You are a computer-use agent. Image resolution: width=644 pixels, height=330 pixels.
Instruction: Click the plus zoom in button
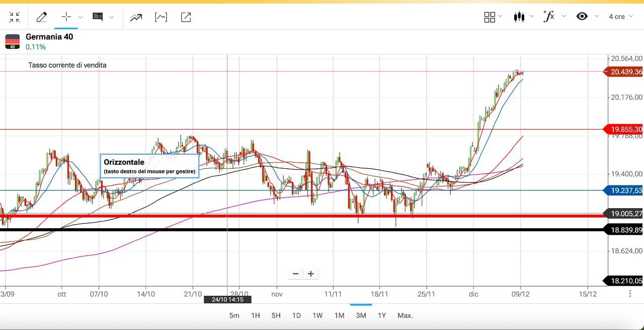click(x=311, y=274)
